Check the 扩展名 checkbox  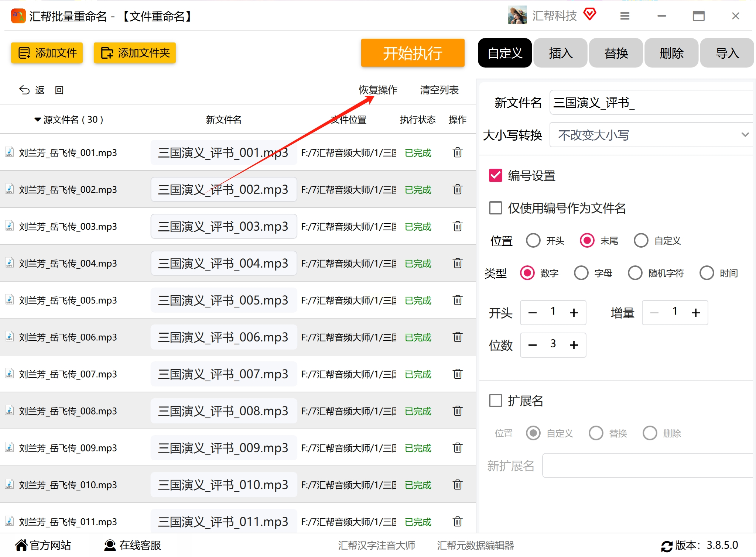tap(495, 400)
